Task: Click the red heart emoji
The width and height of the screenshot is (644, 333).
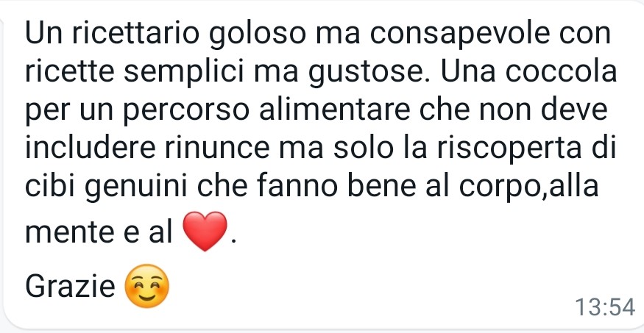Action: tap(205, 231)
